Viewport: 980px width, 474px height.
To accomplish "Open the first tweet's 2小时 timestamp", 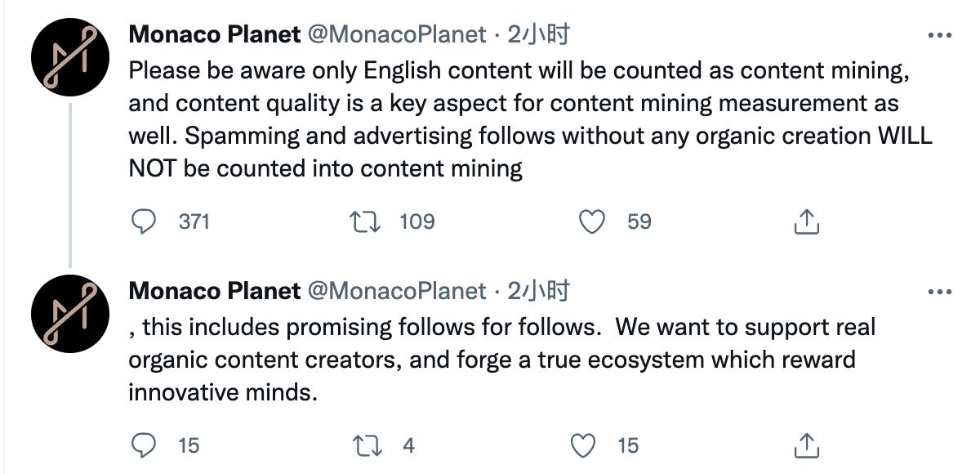I will 539,34.
